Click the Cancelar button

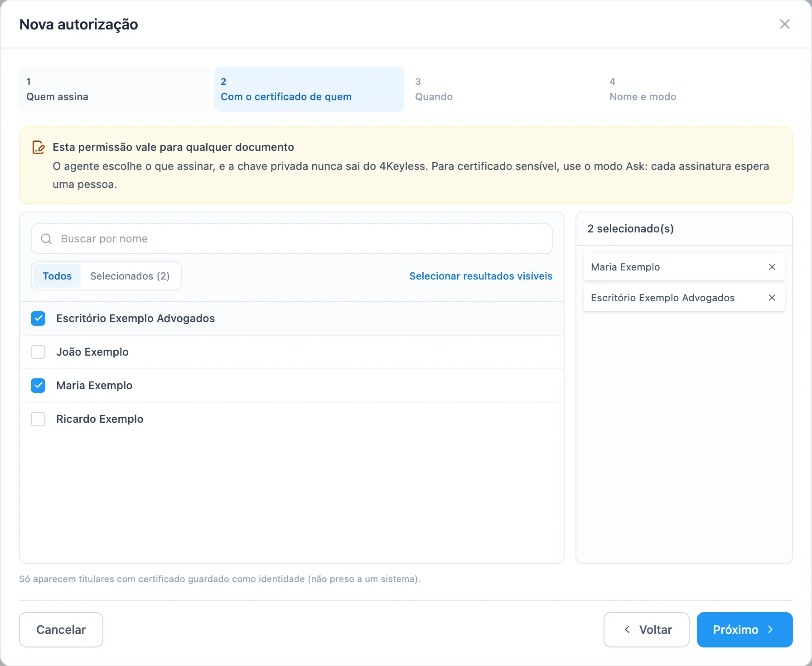click(61, 630)
